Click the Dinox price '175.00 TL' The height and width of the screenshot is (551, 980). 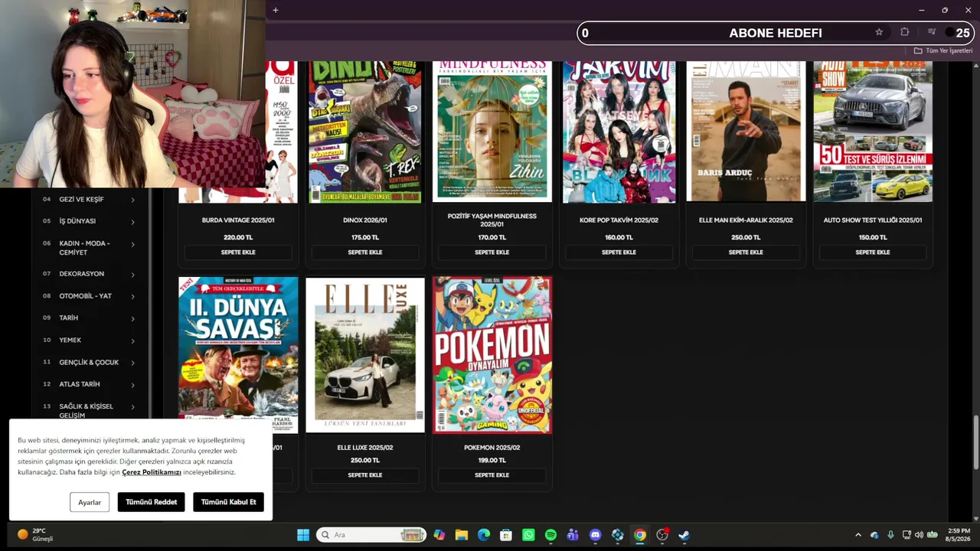point(365,238)
